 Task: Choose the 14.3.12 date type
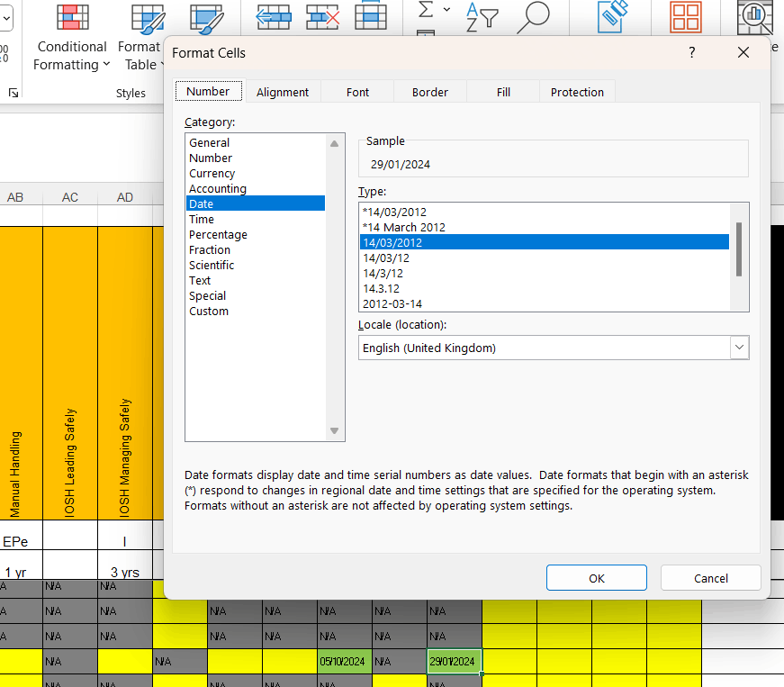coord(545,288)
